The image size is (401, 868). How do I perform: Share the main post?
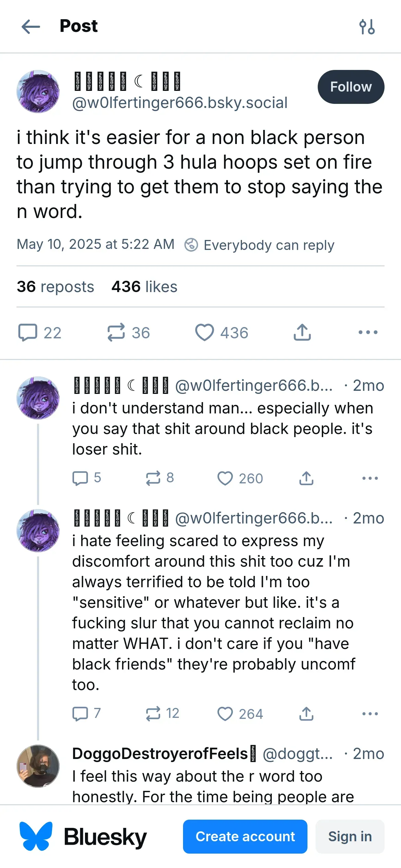[x=302, y=333]
